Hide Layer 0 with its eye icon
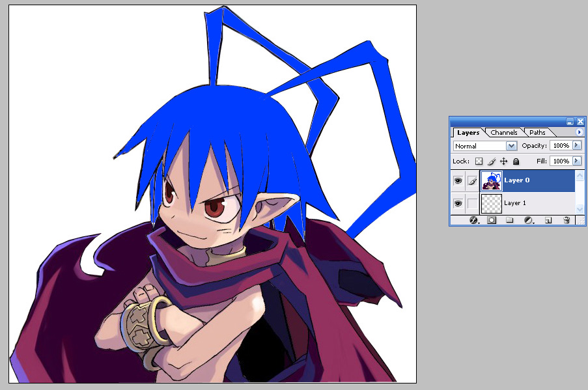This screenshot has width=588, height=390. [x=458, y=180]
